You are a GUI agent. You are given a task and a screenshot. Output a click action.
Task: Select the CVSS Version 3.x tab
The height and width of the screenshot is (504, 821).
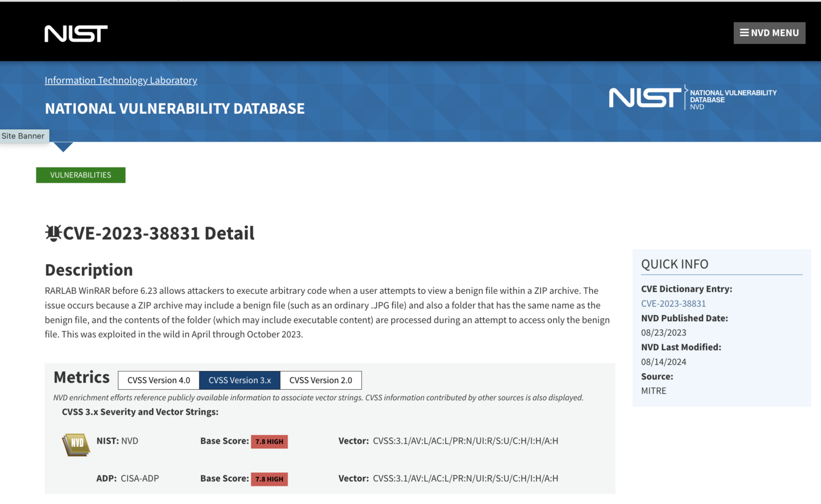point(239,381)
